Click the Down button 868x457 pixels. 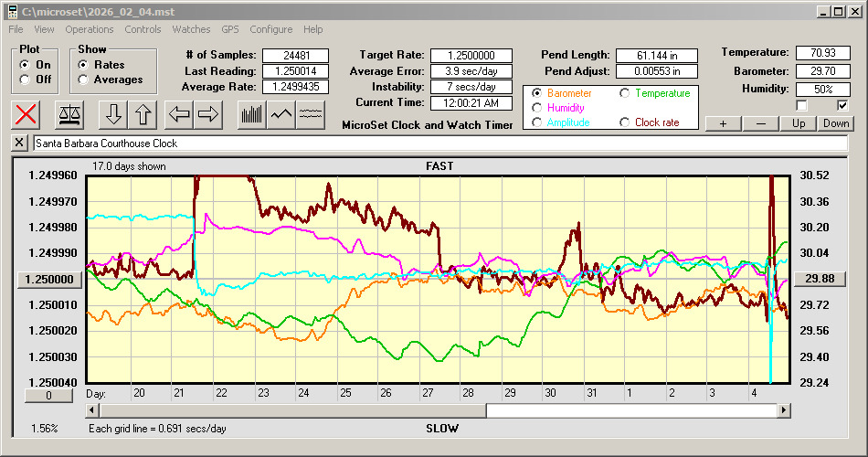tap(835, 123)
